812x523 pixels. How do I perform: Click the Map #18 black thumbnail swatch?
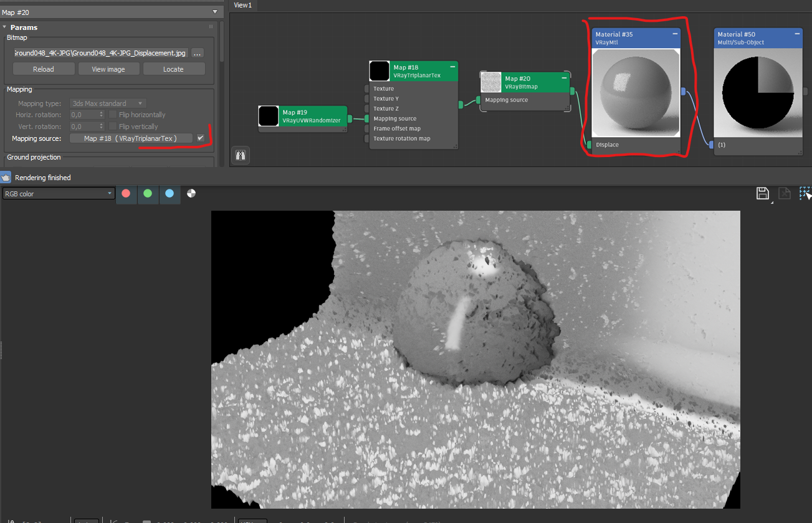pos(380,71)
